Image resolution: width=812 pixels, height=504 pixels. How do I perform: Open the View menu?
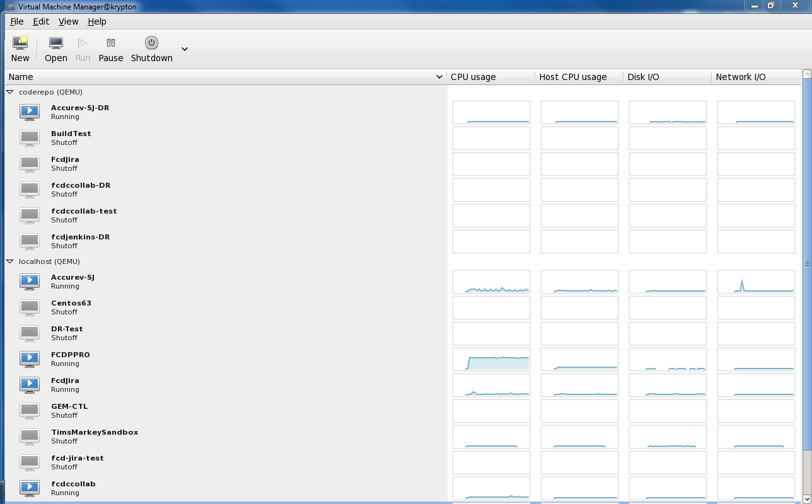[68, 21]
